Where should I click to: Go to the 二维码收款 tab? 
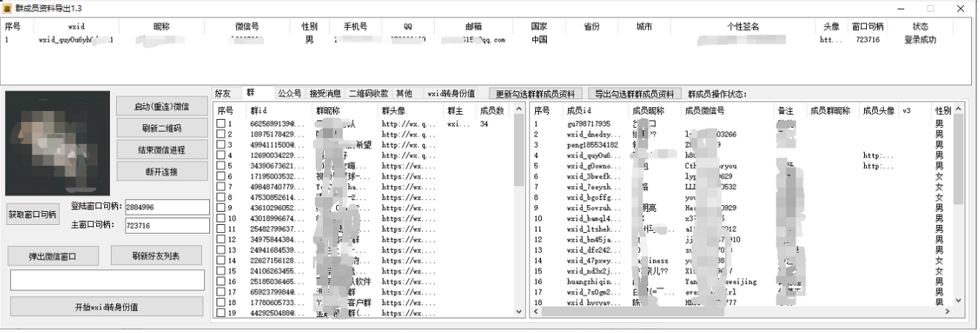(369, 93)
